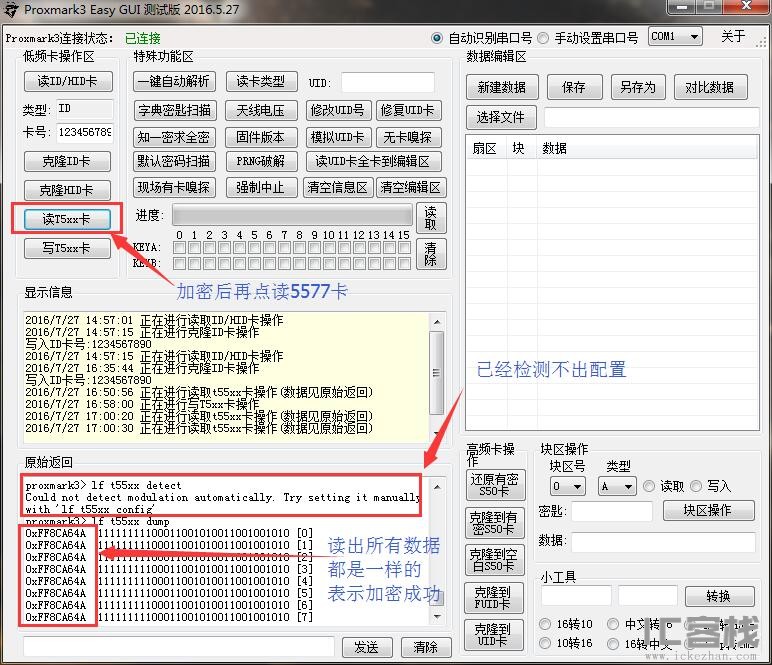Click 另存为 button
The width and height of the screenshot is (772, 665).
pos(638,87)
